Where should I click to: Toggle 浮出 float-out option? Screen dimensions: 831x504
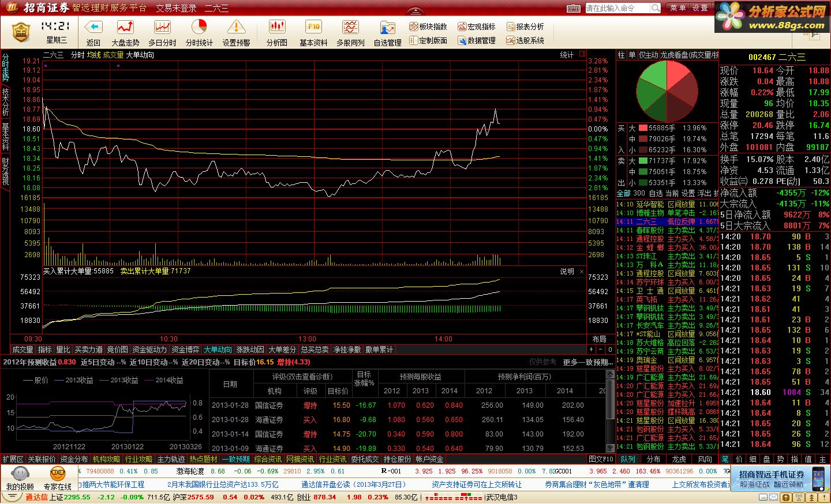pyautogui.click(x=704, y=193)
